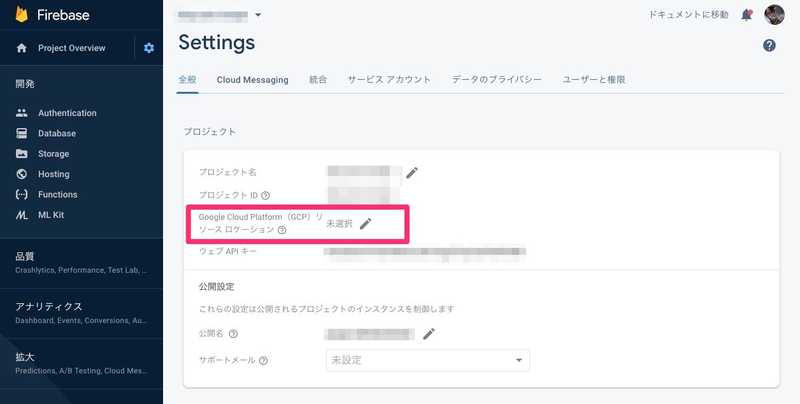Screen dimensions: 800x404
Task: Select the 全般 tab
Action: click(x=187, y=80)
